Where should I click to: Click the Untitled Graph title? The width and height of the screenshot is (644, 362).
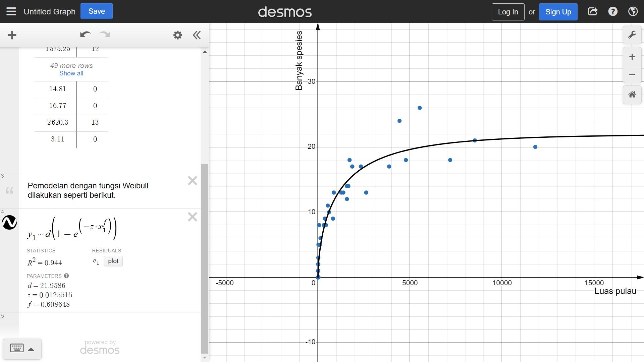tap(50, 12)
